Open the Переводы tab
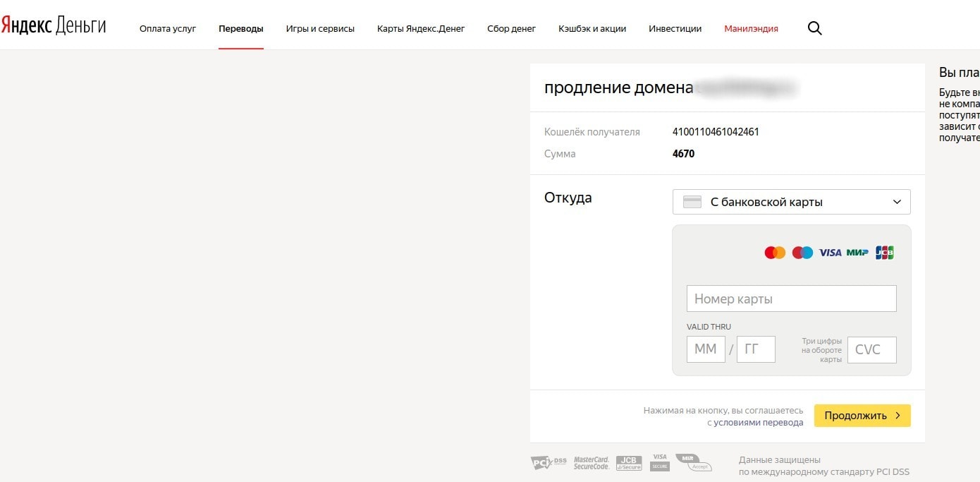980x482 pixels. tap(241, 29)
